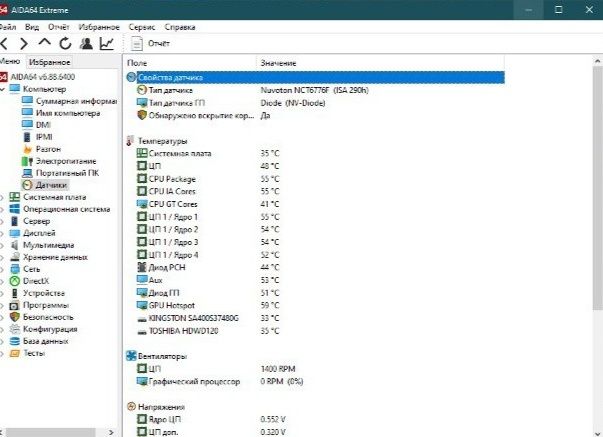The height and width of the screenshot is (437, 603).
Task: Click the Конфигурация icon in the tree
Action: point(15,329)
